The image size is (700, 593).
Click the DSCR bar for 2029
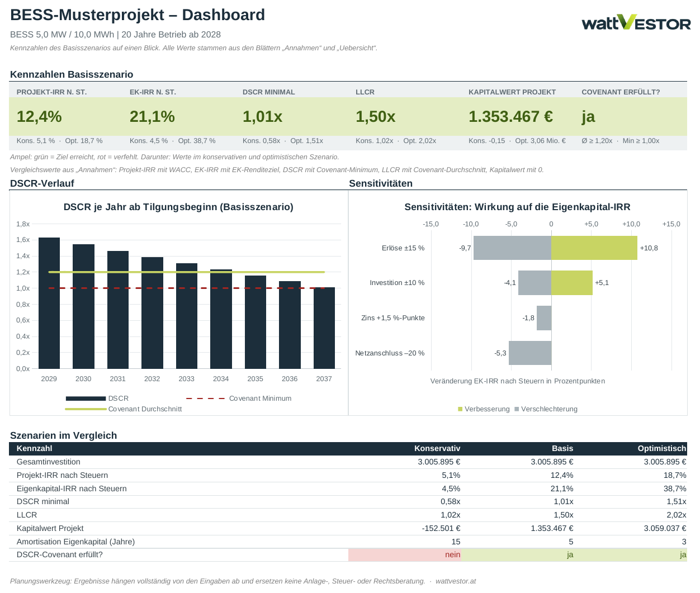49,303
